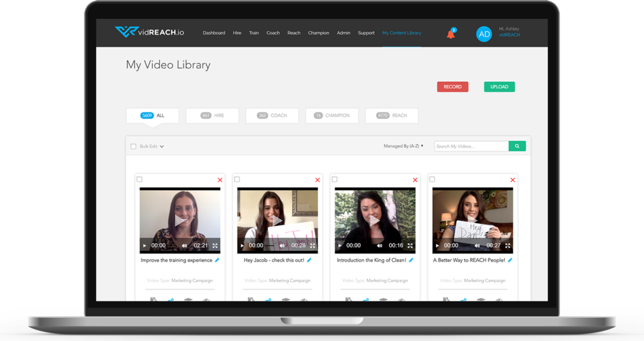The height and width of the screenshot is (341, 644).
Task: Tick the Bulk Edit checkbox
Action: [133, 147]
